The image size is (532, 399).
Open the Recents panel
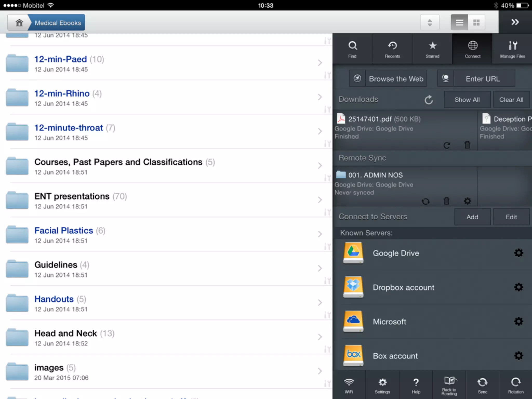392,49
